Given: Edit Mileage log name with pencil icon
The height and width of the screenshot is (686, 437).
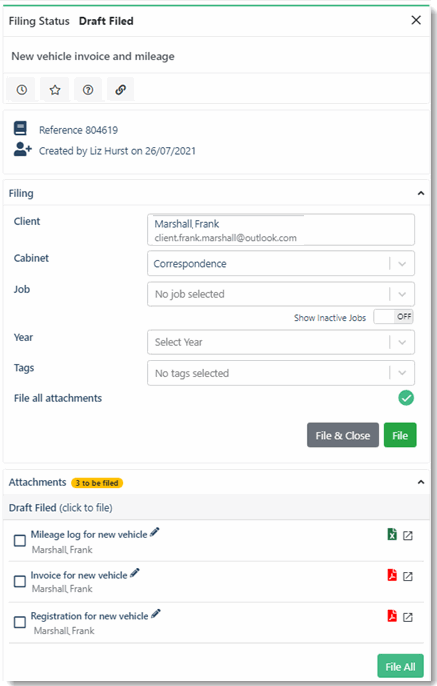Looking at the screenshot, I should point(155,532).
